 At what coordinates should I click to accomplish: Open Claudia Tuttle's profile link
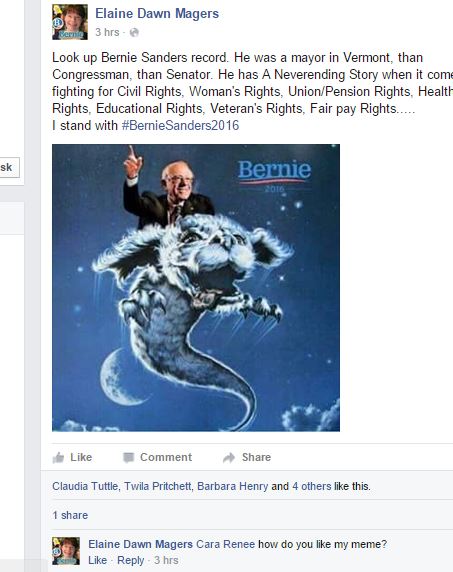click(85, 486)
